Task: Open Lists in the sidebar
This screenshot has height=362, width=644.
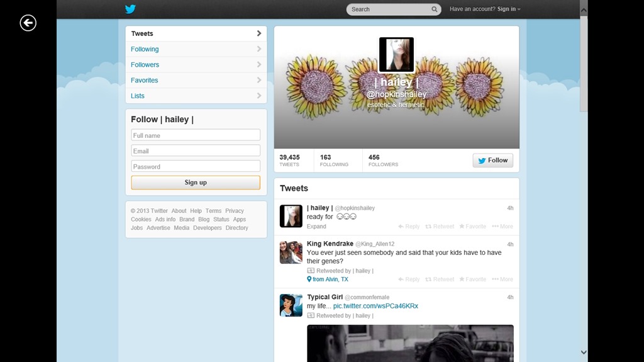Action: (x=196, y=96)
